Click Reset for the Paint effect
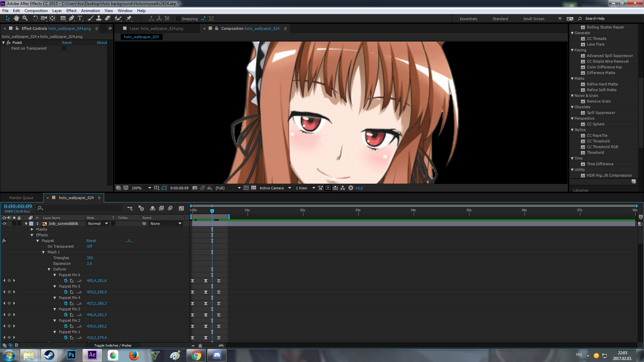 (66, 43)
